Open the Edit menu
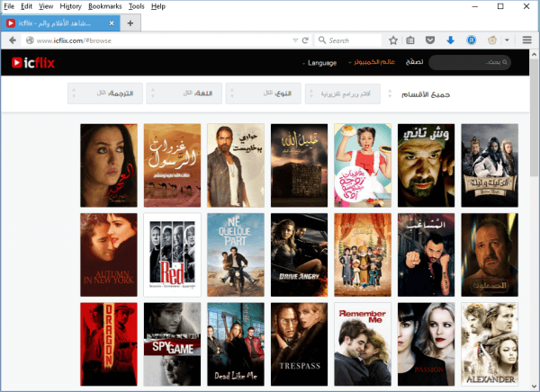 coord(26,6)
